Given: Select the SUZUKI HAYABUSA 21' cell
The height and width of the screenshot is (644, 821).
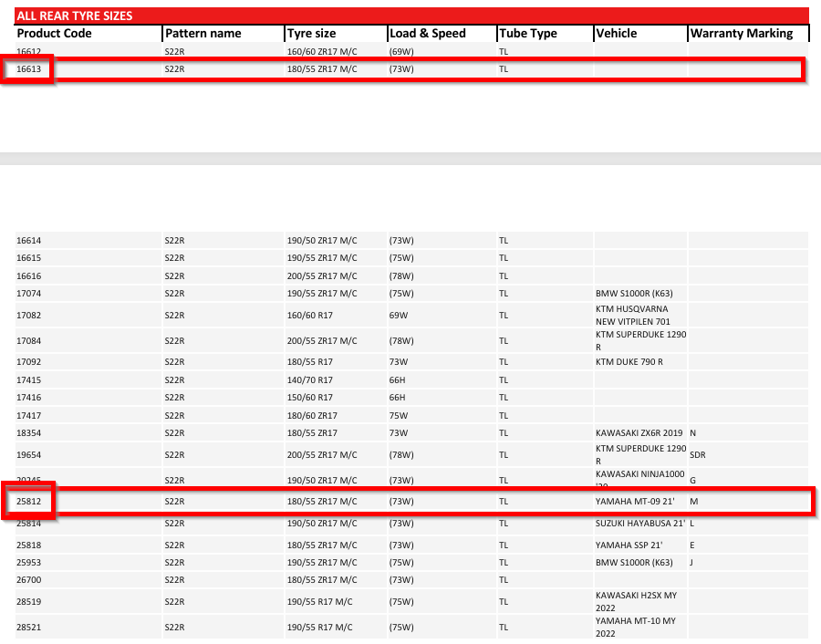Looking at the screenshot, I should 639,524.
